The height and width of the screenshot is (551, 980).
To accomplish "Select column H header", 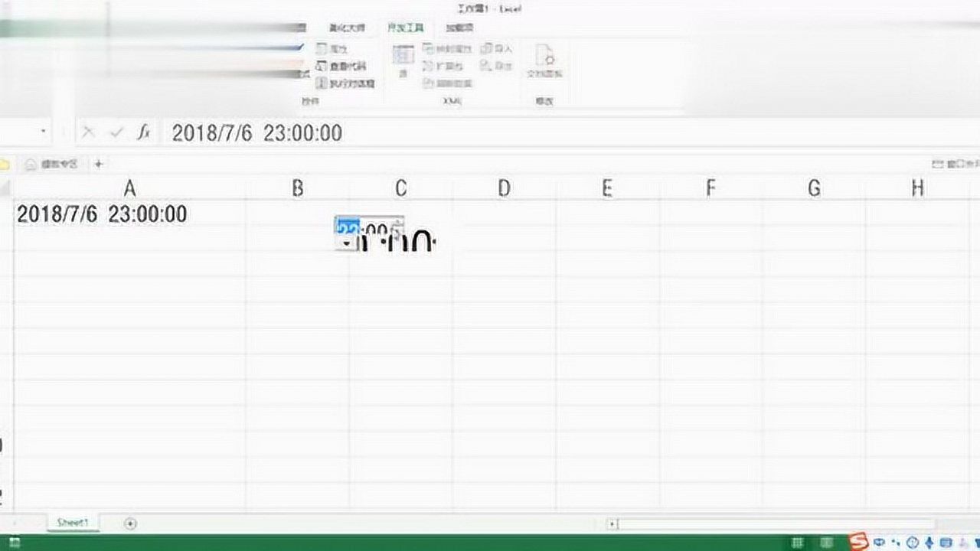I will pos(917,187).
